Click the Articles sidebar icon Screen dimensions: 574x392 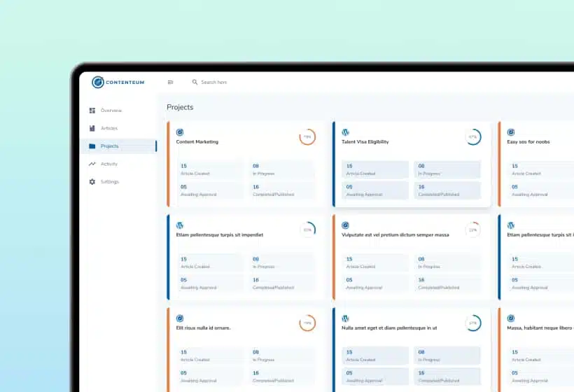pos(92,128)
